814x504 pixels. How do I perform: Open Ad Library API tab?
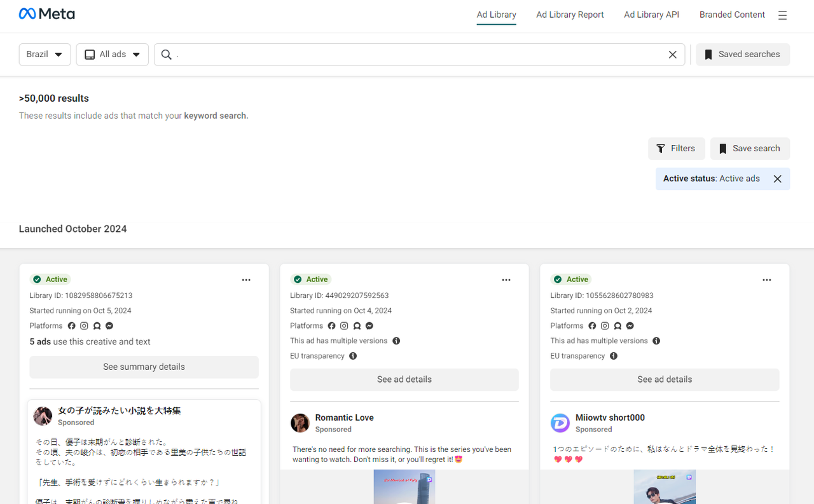point(652,15)
